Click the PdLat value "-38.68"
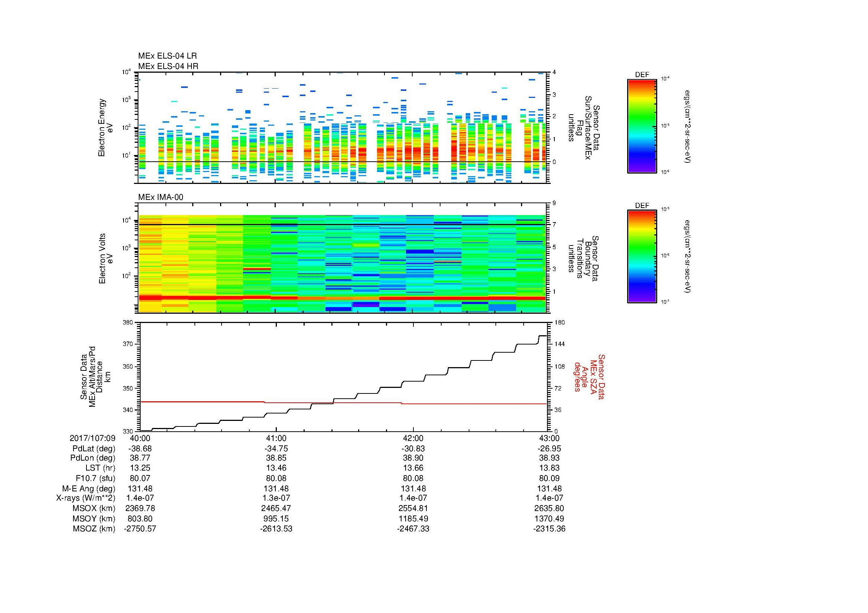The width and height of the screenshot is (868, 613). [x=140, y=449]
